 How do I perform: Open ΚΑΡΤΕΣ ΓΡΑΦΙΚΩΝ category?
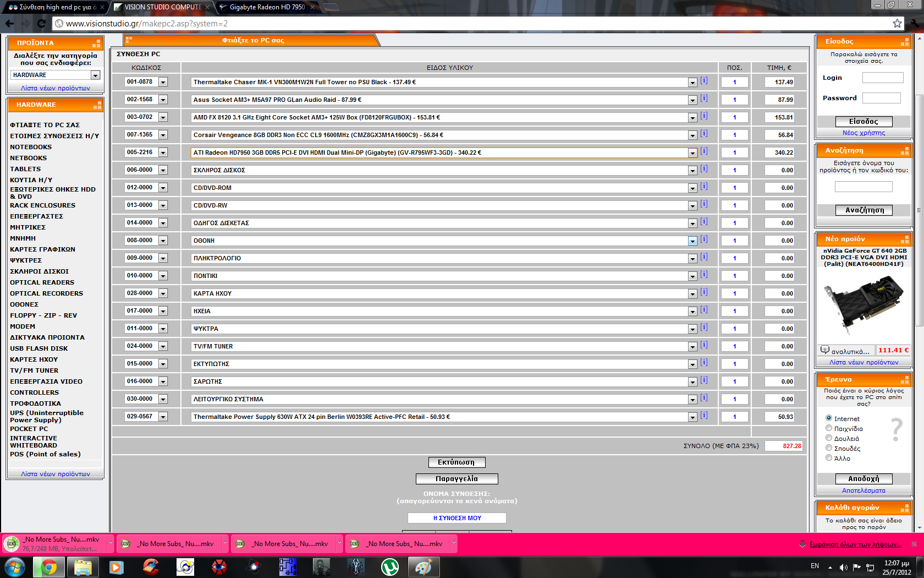click(x=42, y=249)
